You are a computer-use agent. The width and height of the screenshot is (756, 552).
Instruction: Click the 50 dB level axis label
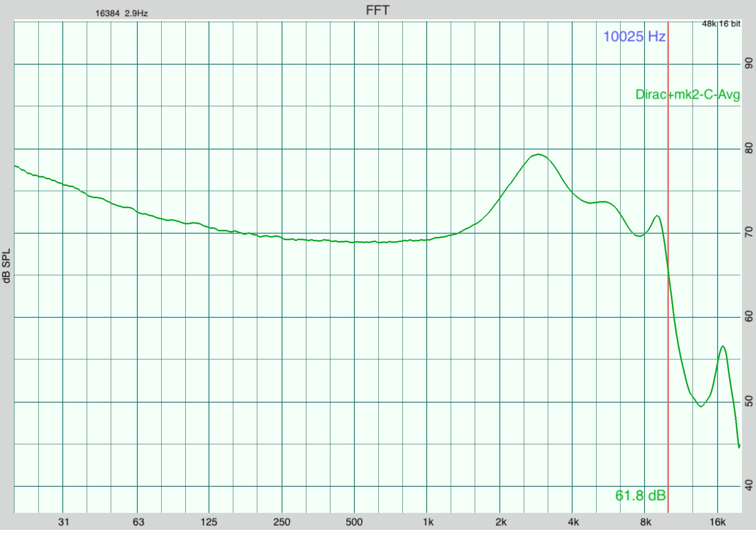pos(749,401)
